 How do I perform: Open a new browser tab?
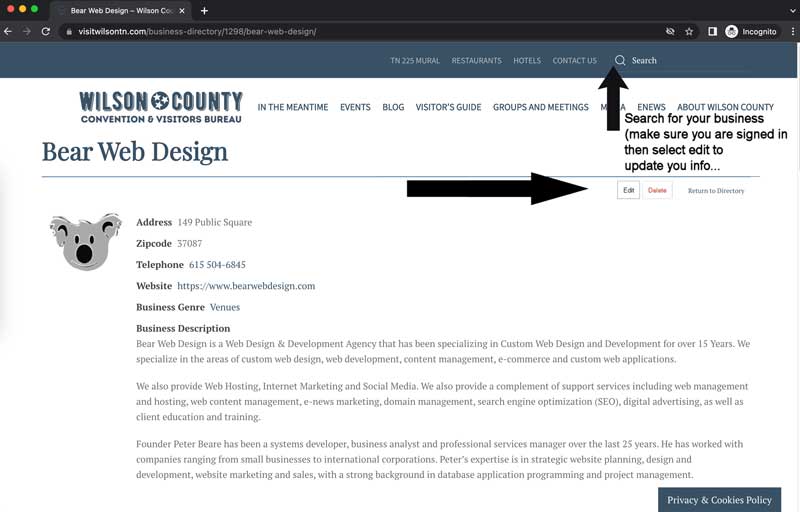[204, 11]
